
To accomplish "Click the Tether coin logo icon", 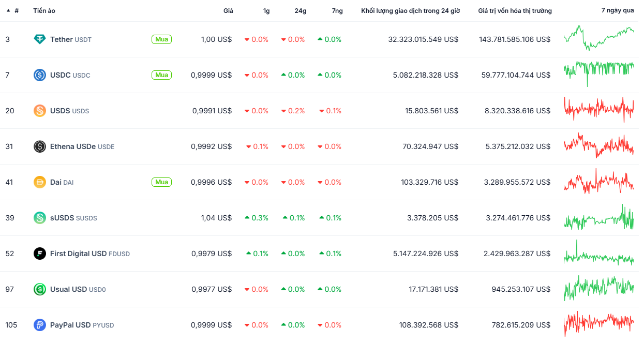I will pos(40,39).
